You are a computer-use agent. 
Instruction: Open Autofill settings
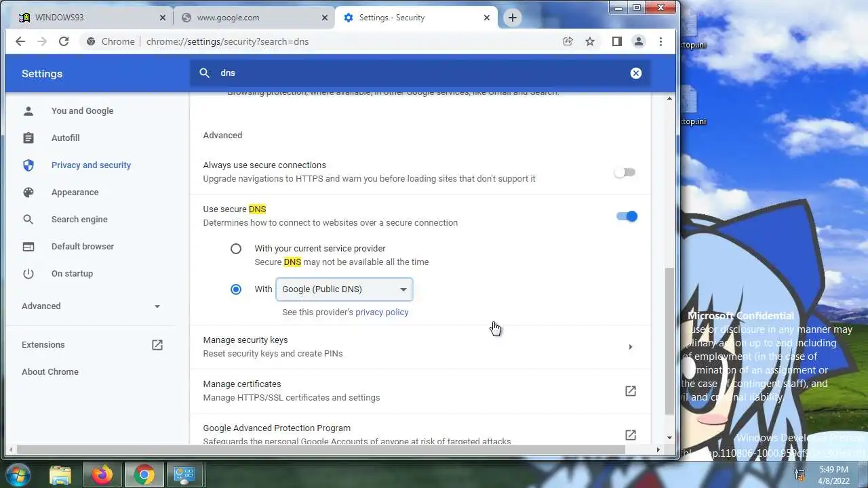[65, 138]
